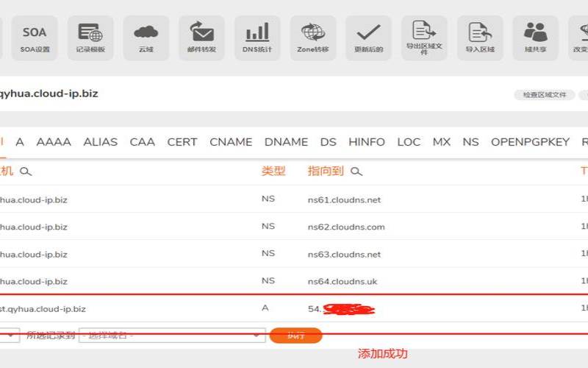Open the small dropdown left of 所选记录到
Viewport: 588px width, 368px height.
click(x=10, y=336)
